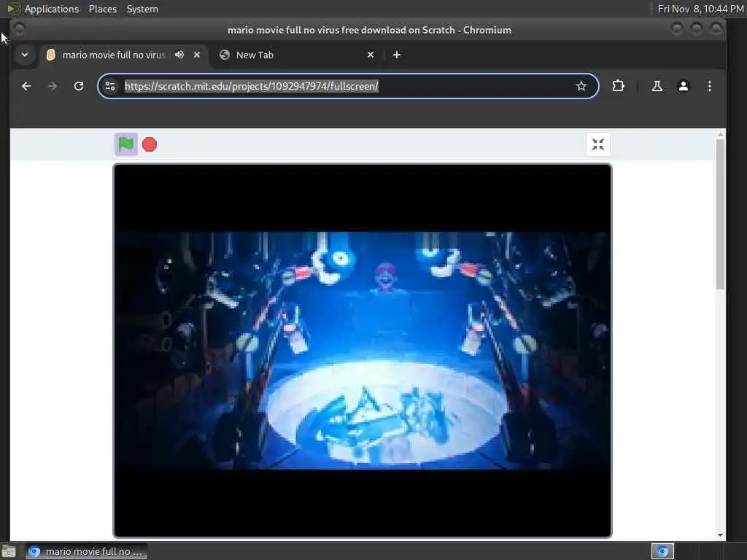Close the mario movie tab
The height and width of the screenshot is (560, 747).
(197, 55)
